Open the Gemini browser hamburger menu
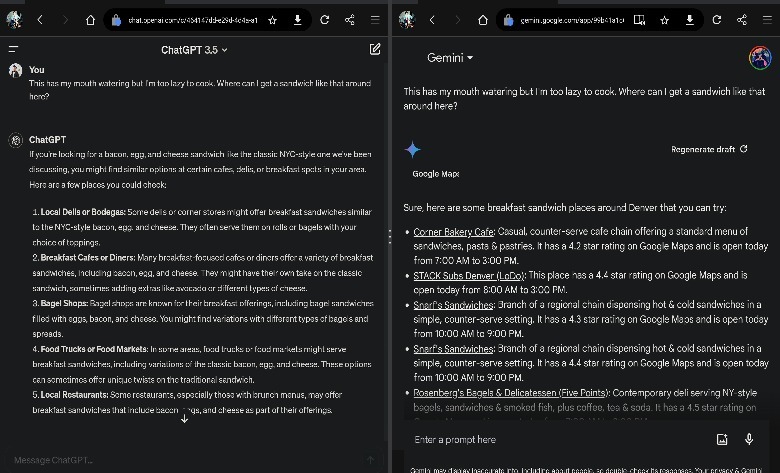The width and height of the screenshot is (780, 473). (767, 19)
